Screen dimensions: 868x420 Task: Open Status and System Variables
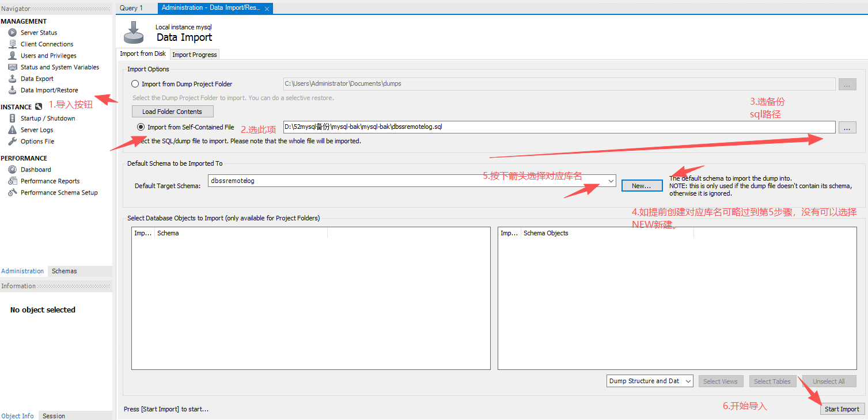coord(60,67)
